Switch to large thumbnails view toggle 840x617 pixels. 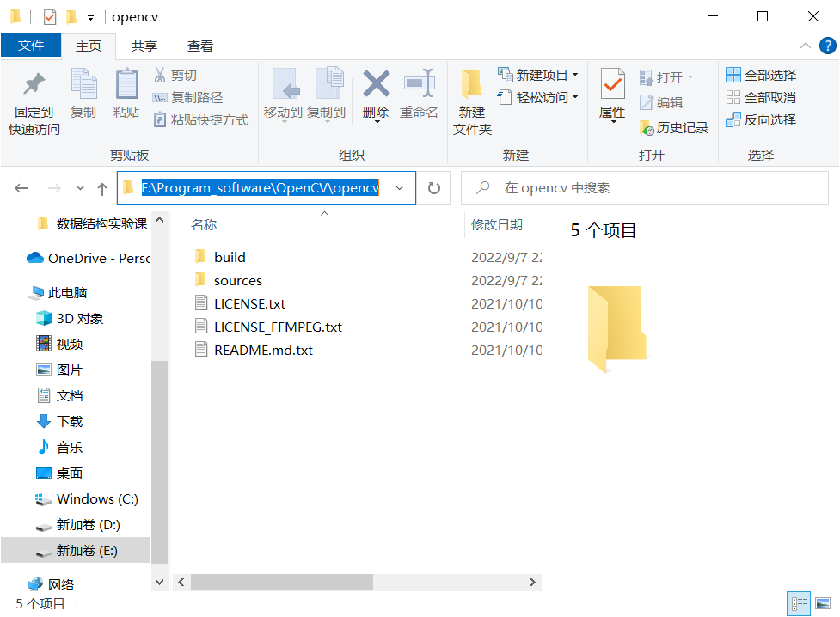coord(824,603)
